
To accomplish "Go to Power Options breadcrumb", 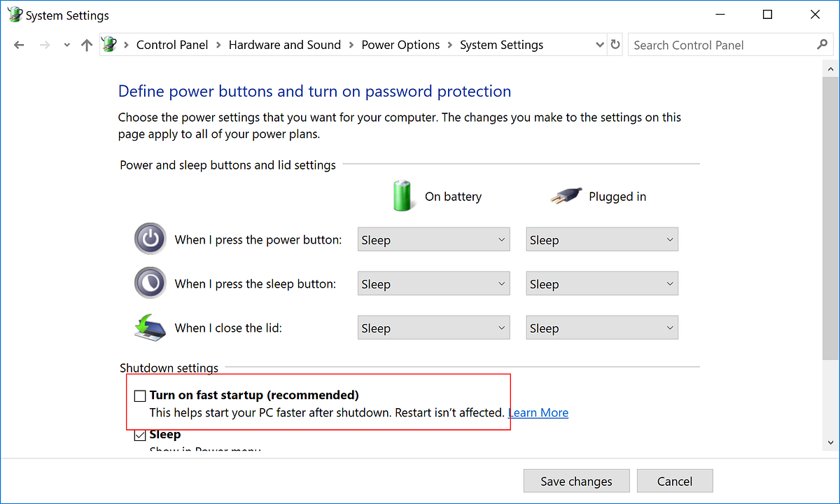I will (400, 45).
